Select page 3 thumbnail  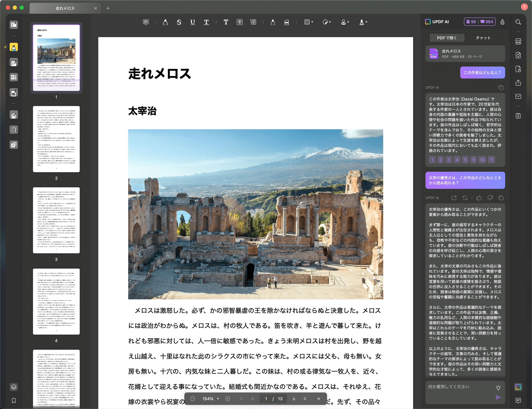[56, 220]
